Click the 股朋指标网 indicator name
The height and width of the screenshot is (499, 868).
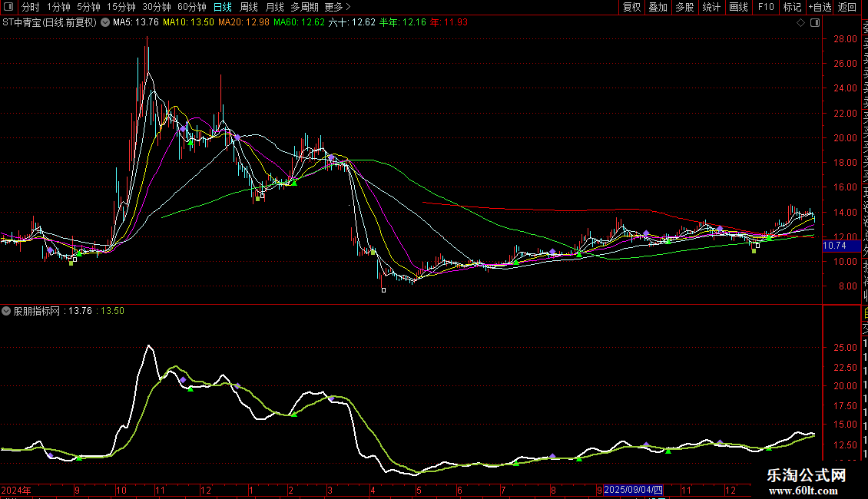tap(37, 311)
